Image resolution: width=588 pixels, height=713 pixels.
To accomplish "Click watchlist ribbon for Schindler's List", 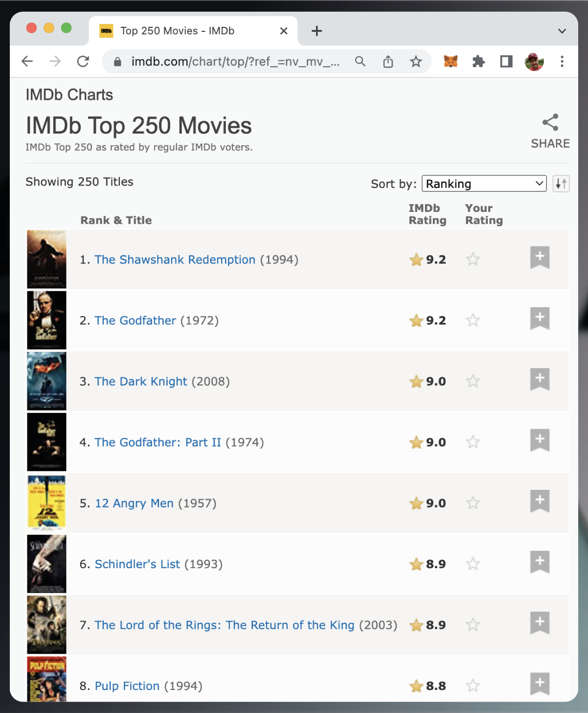I will (540, 562).
